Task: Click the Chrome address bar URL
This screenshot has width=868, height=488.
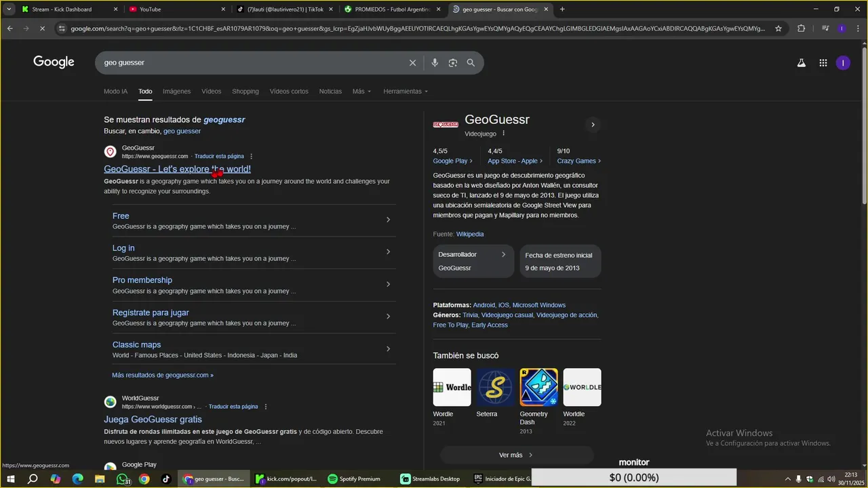Action: tap(417, 28)
